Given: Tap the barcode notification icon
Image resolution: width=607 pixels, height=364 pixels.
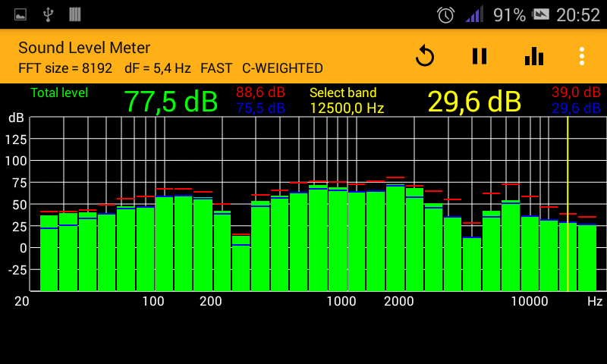Looking at the screenshot, I should (74, 14).
